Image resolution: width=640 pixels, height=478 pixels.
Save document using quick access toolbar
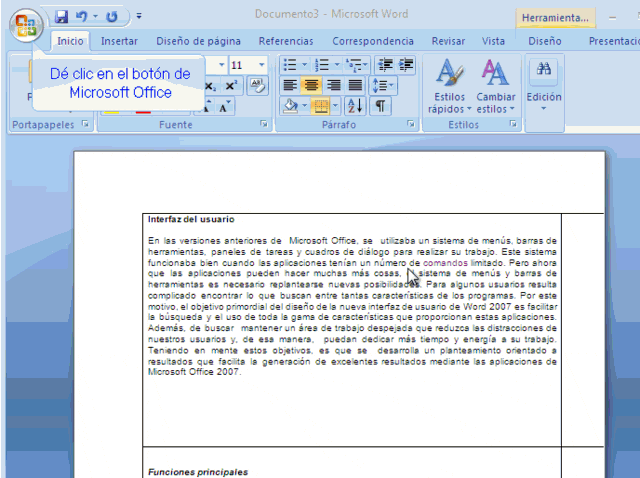tap(62, 17)
